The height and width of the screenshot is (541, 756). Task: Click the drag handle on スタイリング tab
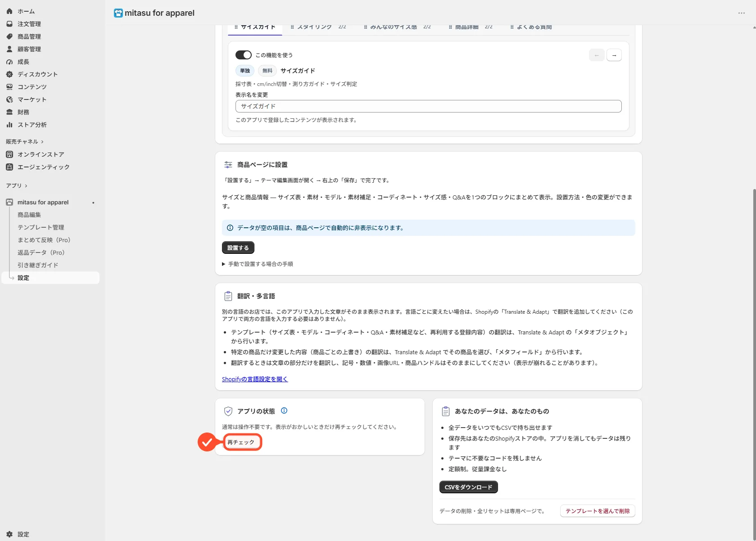tap(292, 27)
